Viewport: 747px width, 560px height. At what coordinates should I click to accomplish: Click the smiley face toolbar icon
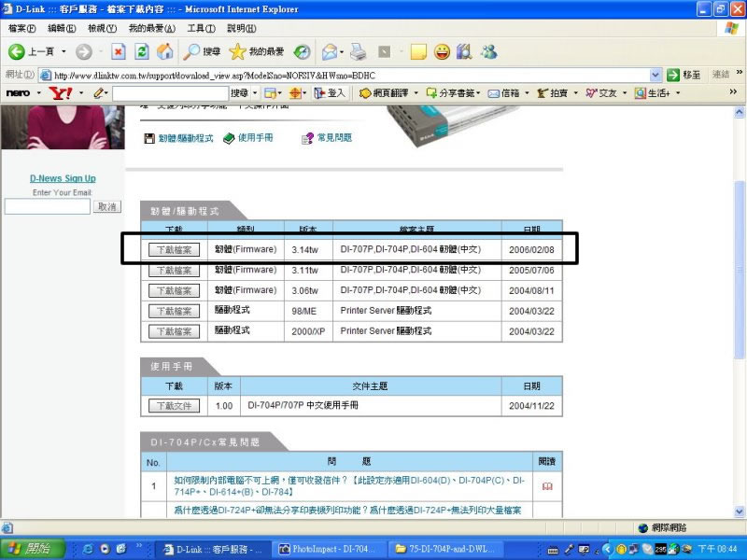(x=442, y=51)
